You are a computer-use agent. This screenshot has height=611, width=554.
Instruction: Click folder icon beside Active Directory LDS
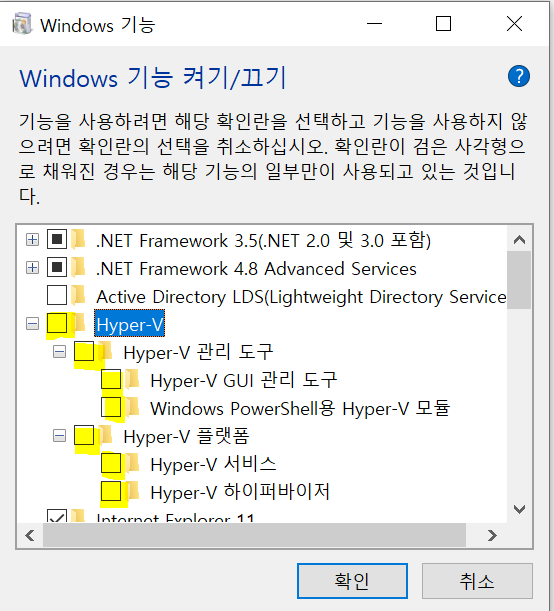[79, 295]
